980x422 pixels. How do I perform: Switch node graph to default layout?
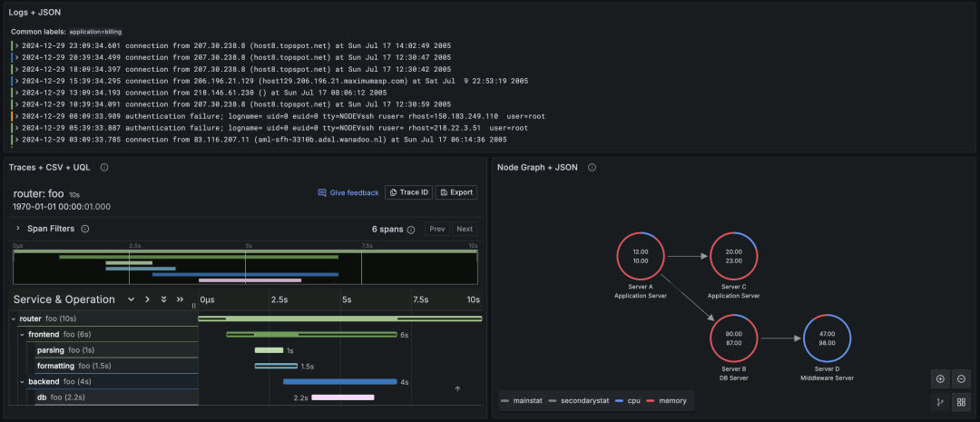(940, 402)
